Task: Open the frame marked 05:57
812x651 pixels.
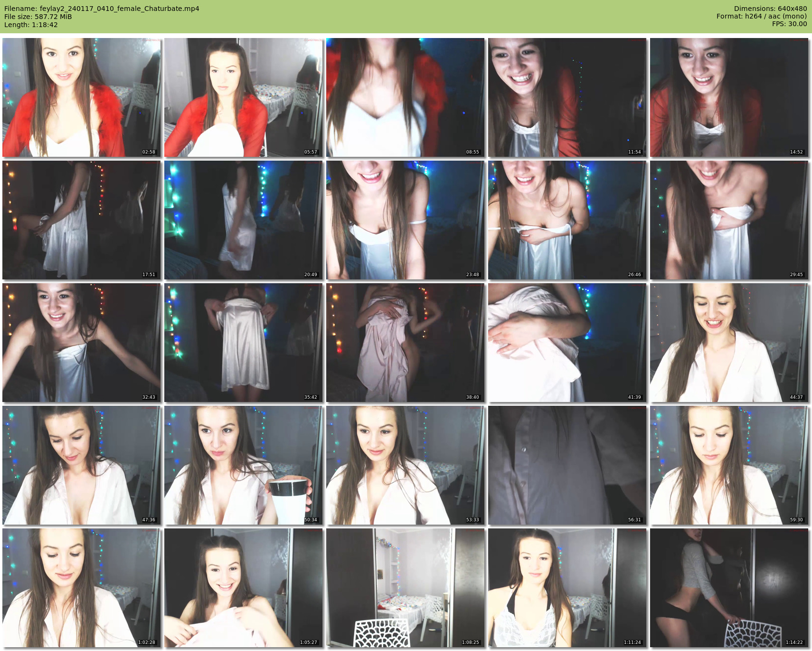Action: [x=244, y=97]
